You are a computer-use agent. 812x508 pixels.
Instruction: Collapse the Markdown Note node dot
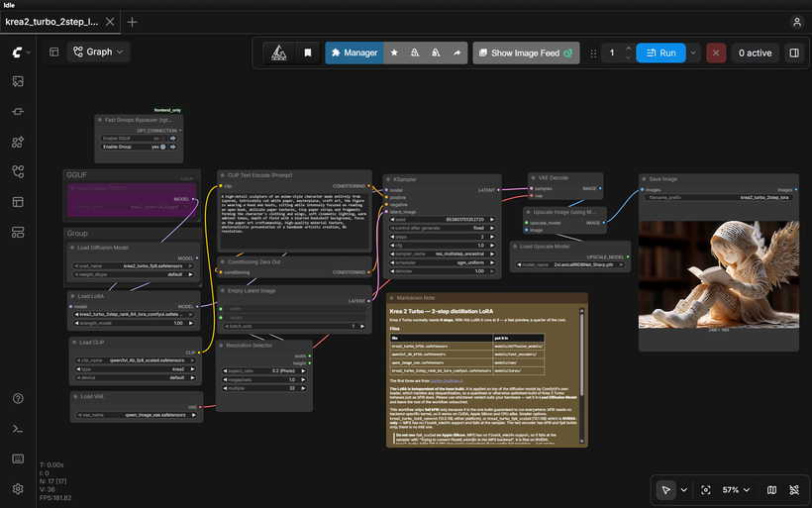coord(391,298)
